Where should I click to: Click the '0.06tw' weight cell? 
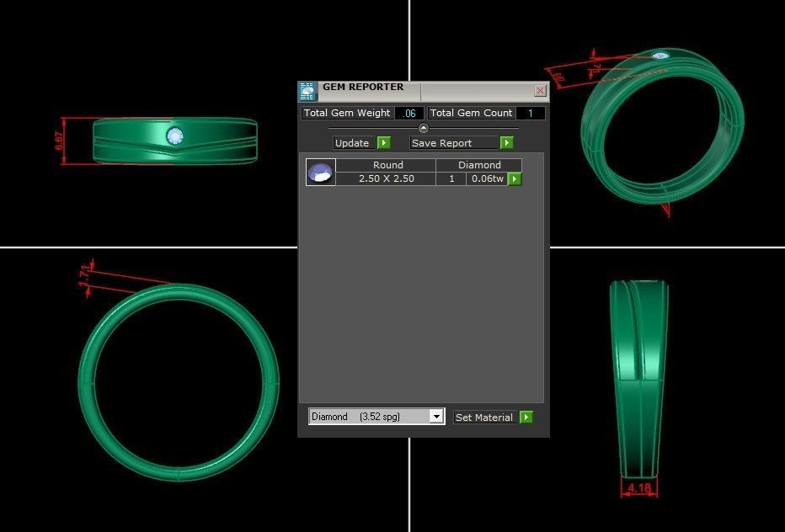487,178
